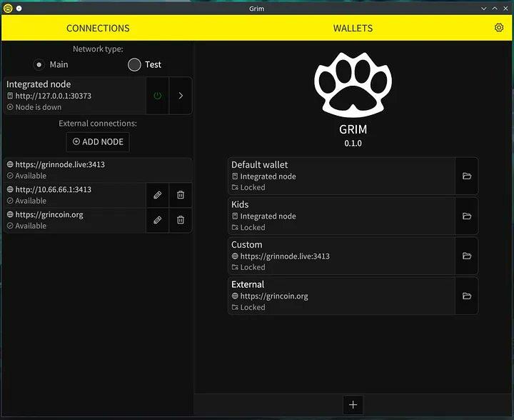Delete the http://10.66.66.1:3413 connection
This screenshot has width=514, height=420.
click(x=181, y=195)
